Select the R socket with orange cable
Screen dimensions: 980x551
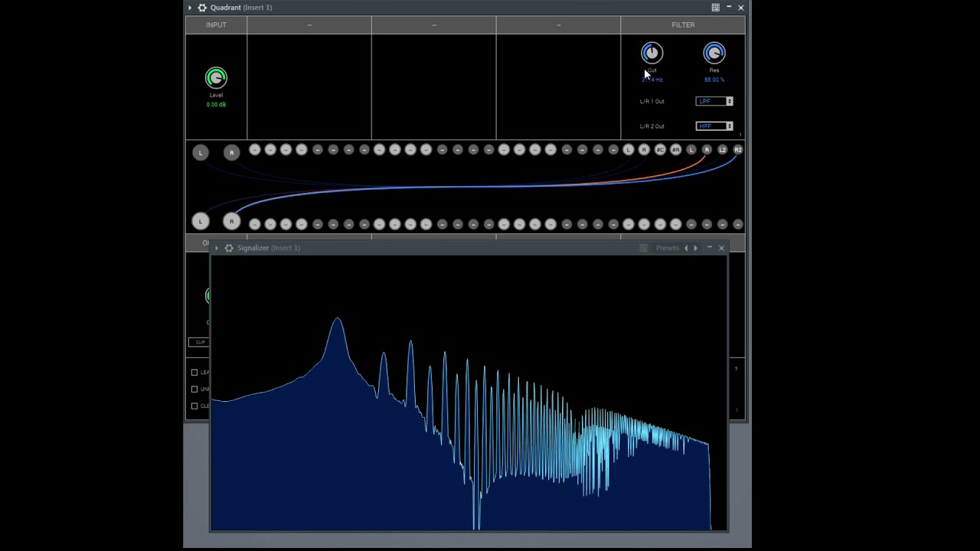pyautogui.click(x=707, y=150)
